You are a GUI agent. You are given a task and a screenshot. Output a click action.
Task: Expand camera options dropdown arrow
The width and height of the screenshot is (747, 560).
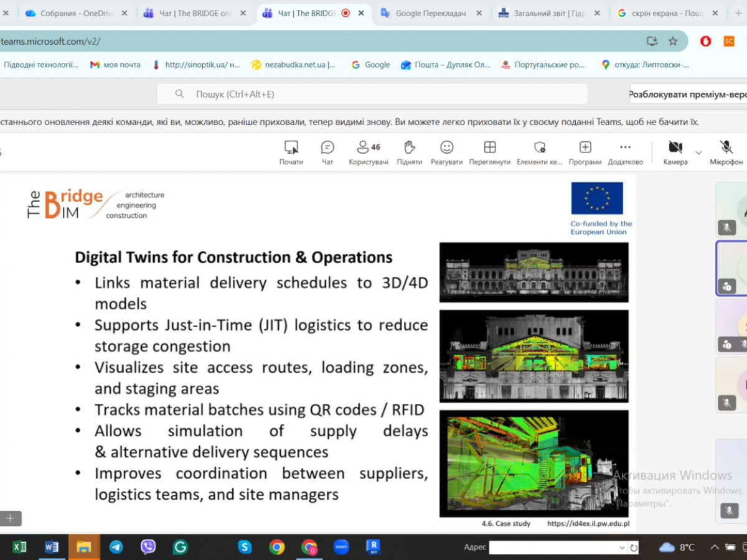698,152
